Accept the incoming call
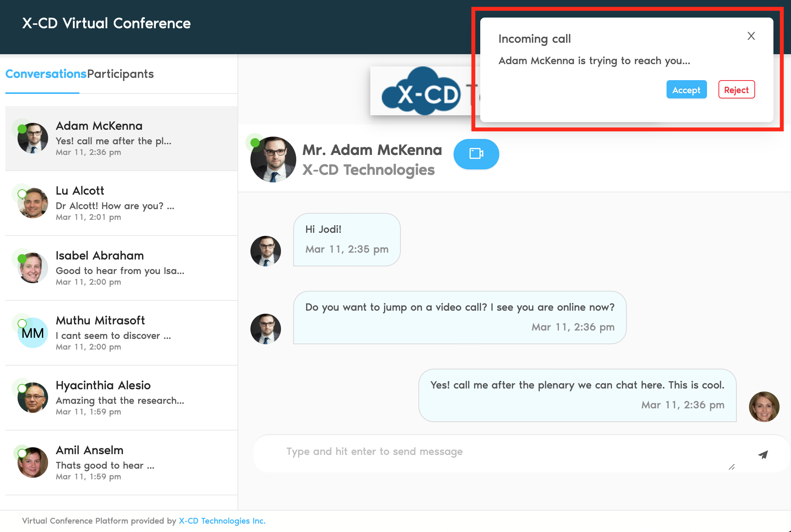 [x=686, y=90]
